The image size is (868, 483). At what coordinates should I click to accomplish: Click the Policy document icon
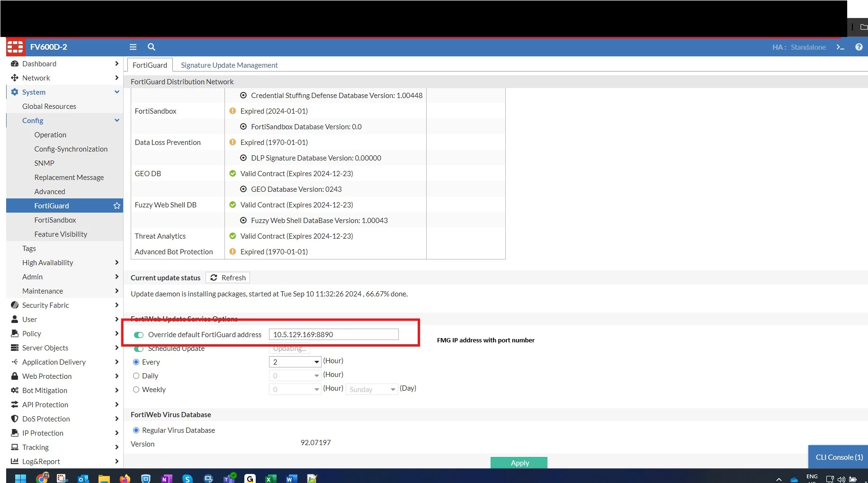(x=15, y=333)
